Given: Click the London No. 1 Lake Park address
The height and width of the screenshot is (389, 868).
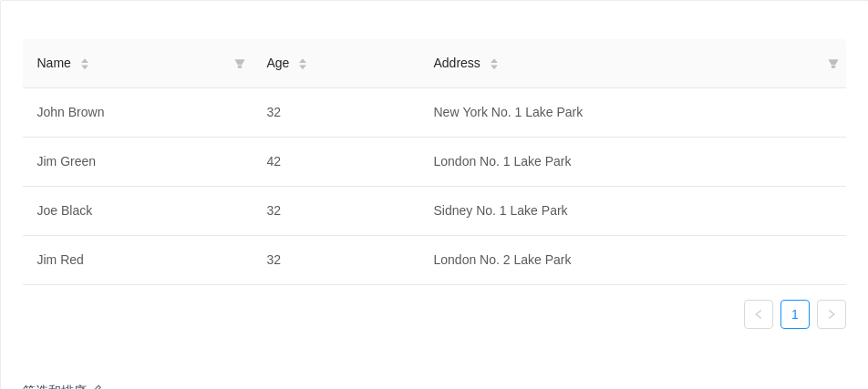Looking at the screenshot, I should [502, 161].
